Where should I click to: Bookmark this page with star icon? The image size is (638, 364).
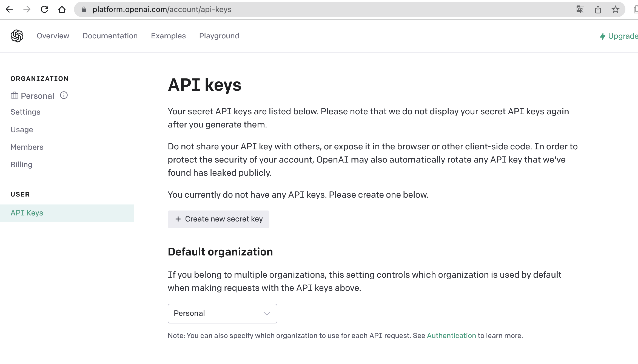[616, 9]
